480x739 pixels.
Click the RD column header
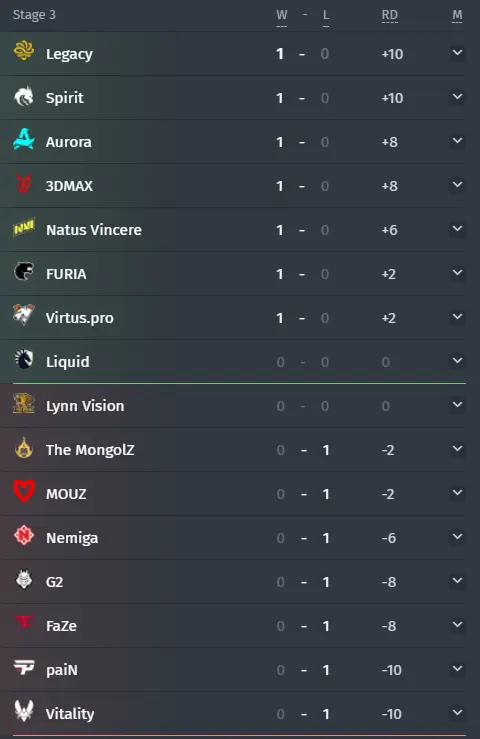click(x=389, y=15)
